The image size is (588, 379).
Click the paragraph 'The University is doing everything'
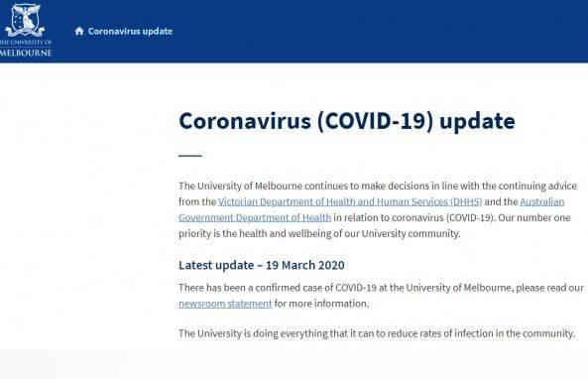coord(377,333)
